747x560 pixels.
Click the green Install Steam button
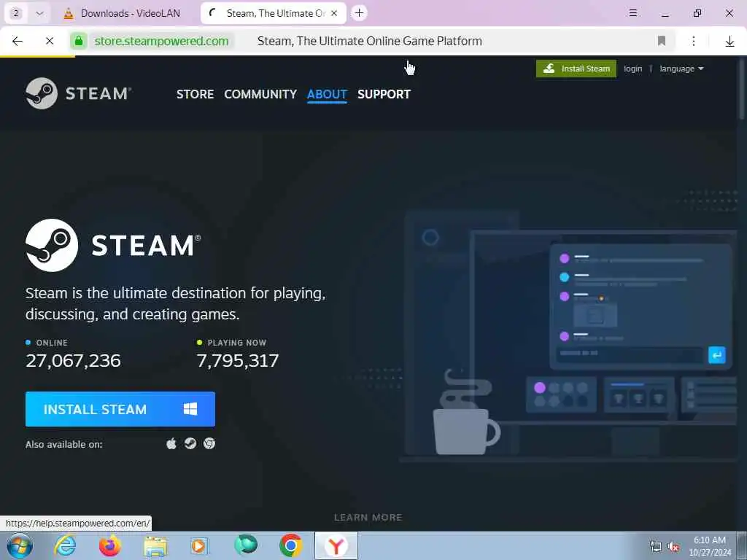point(576,69)
